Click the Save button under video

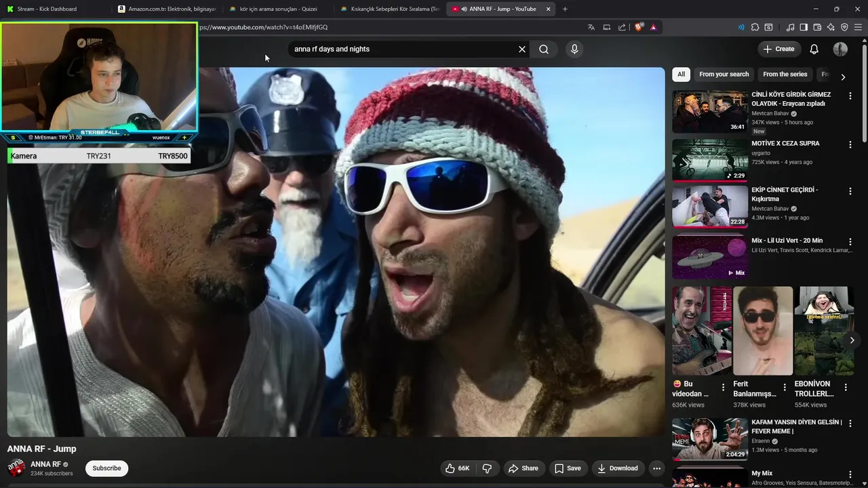pos(568,468)
